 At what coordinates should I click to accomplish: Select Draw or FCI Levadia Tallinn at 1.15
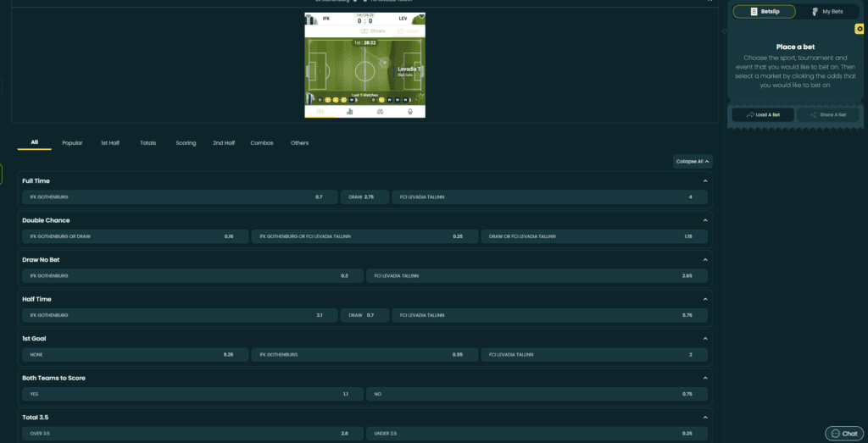(x=594, y=236)
